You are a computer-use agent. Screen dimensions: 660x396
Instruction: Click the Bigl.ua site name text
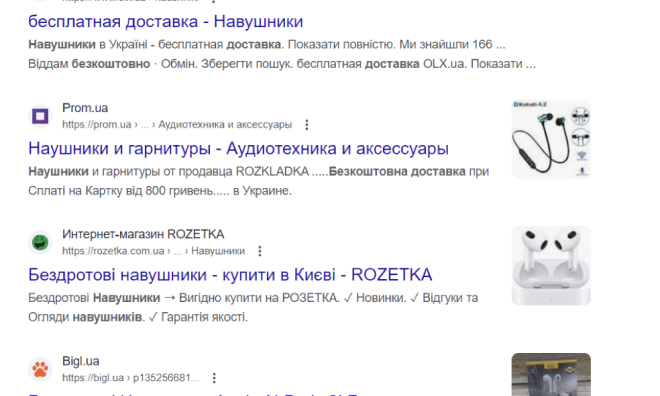click(x=81, y=361)
